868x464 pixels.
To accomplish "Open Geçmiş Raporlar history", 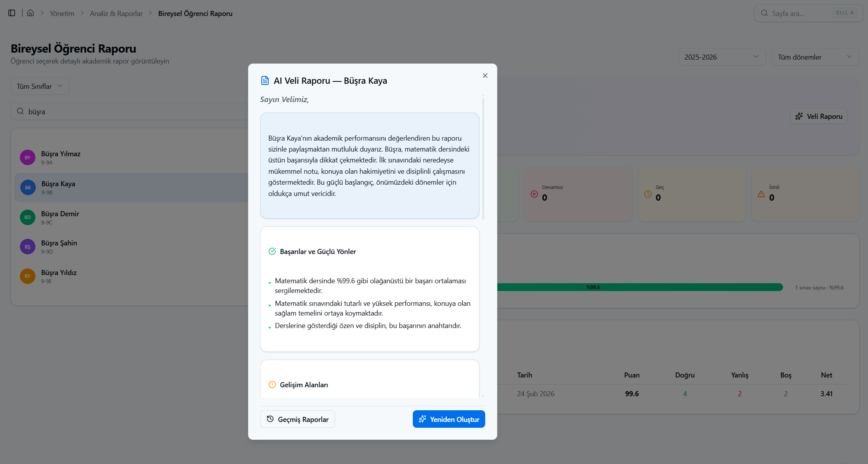I will [x=298, y=419].
